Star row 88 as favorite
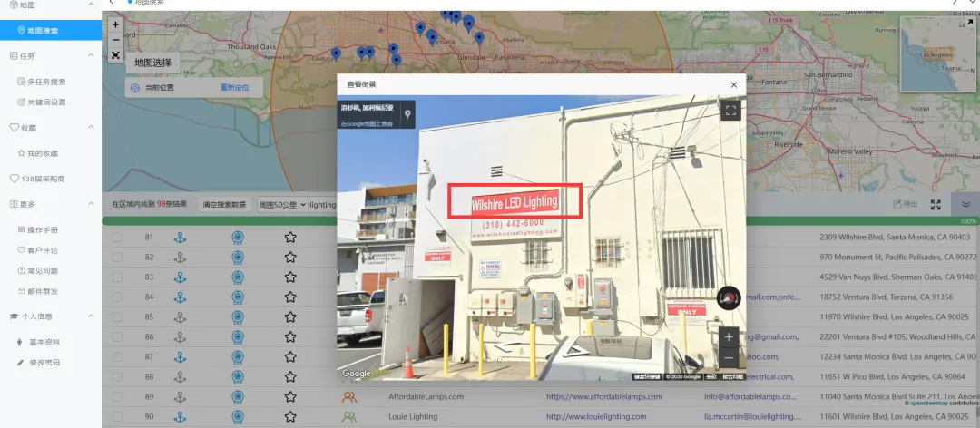 (x=290, y=376)
